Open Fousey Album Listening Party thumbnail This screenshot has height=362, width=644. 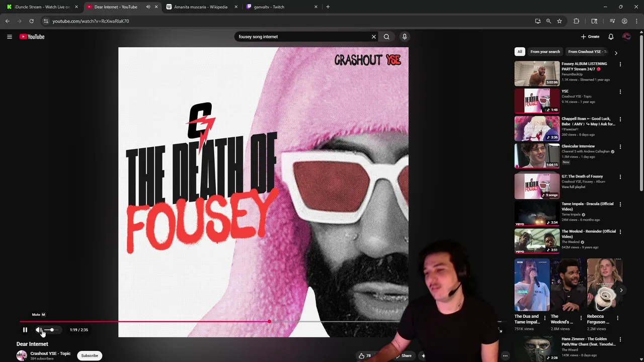[537, 73]
